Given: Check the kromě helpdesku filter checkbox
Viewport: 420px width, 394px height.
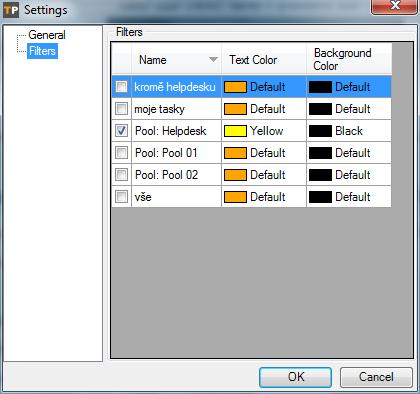Looking at the screenshot, I should pyautogui.click(x=121, y=87).
